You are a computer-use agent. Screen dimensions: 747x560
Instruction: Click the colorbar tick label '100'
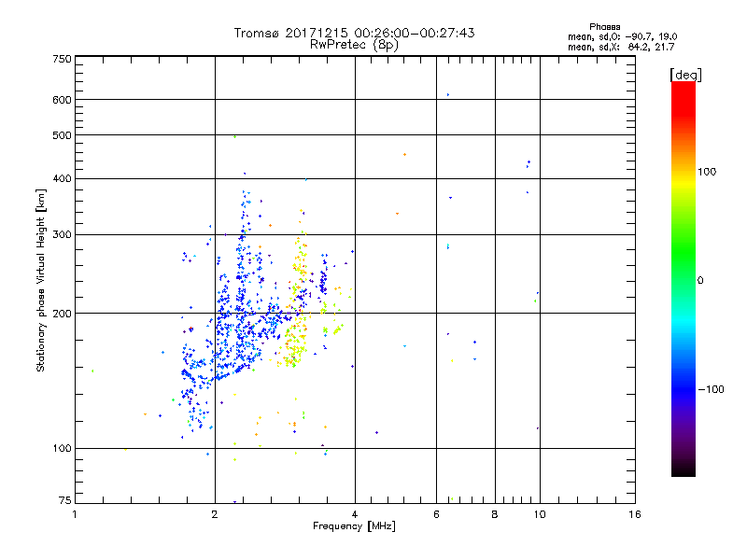pos(707,172)
